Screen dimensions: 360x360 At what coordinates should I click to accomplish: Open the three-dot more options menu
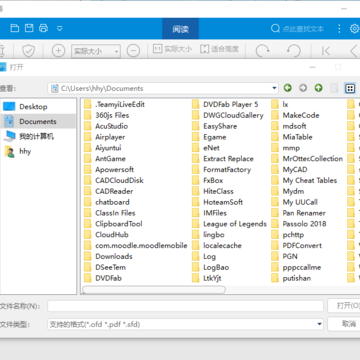339,29
